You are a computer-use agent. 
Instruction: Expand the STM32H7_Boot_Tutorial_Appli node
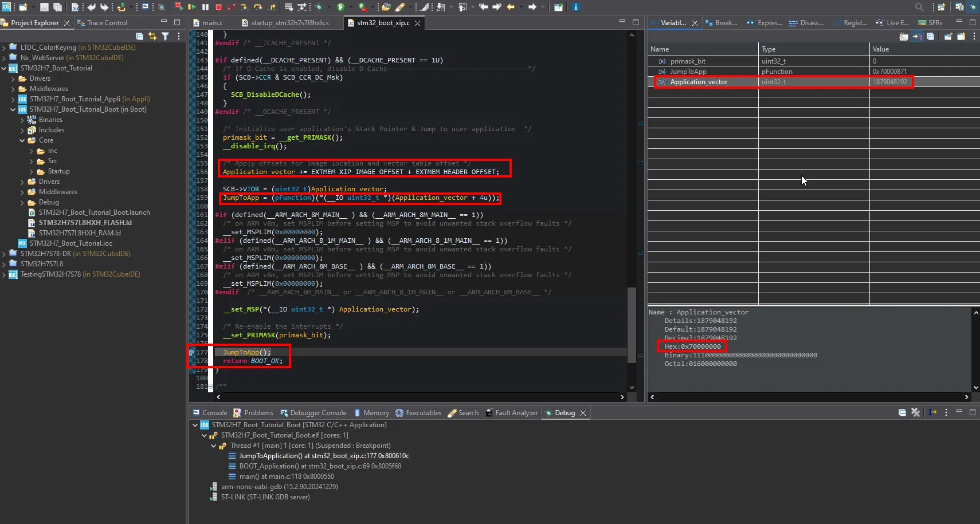click(13, 99)
